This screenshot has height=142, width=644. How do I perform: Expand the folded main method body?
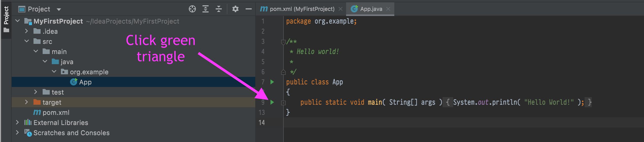click(283, 103)
